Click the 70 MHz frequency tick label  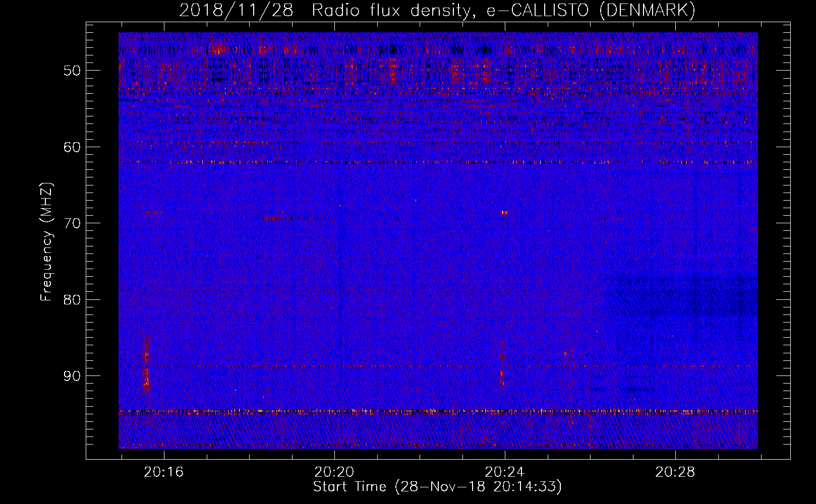72,223
